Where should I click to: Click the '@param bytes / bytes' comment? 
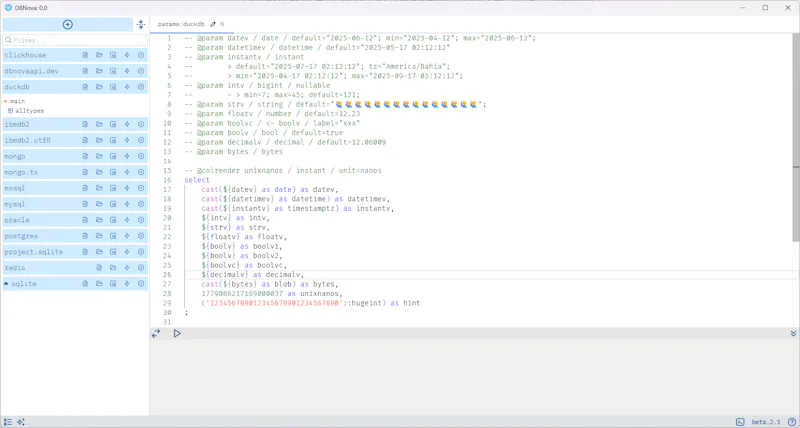[x=234, y=152]
